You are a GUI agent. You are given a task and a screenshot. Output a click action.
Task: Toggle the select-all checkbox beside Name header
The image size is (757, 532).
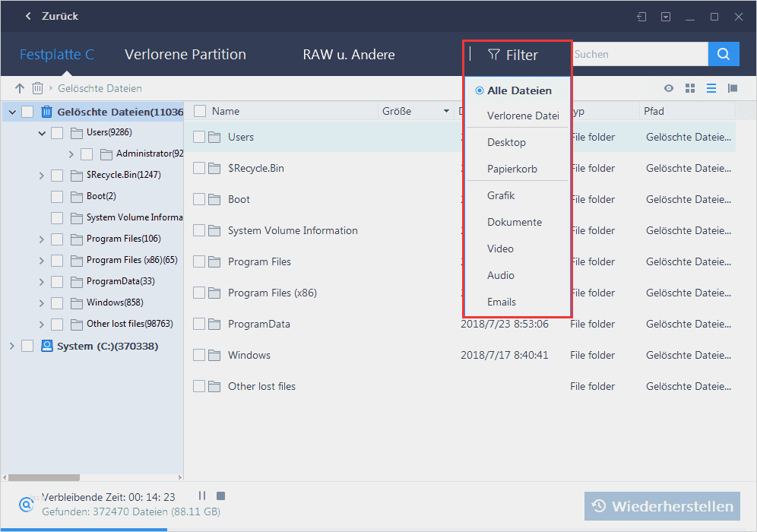(200, 111)
